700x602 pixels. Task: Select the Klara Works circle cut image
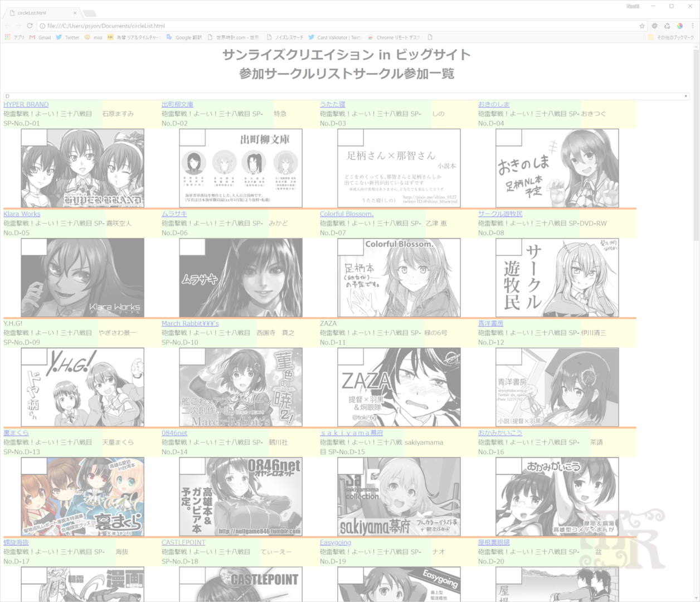[82, 278]
